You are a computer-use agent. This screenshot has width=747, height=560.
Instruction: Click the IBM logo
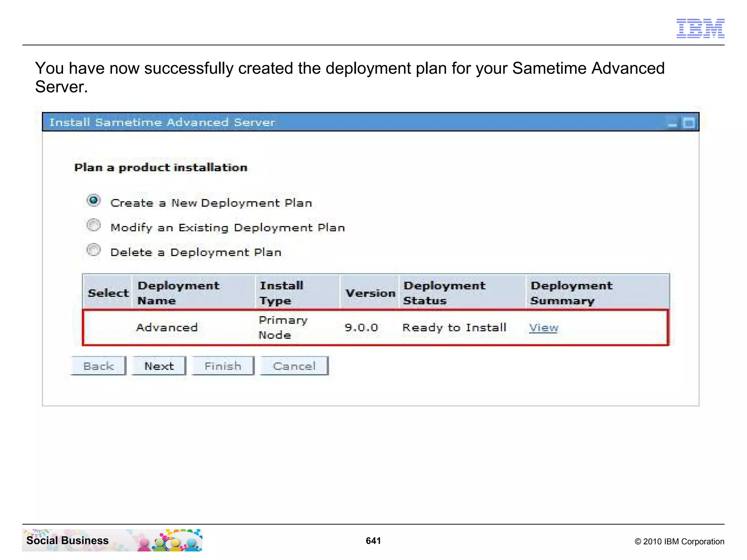coord(700,28)
